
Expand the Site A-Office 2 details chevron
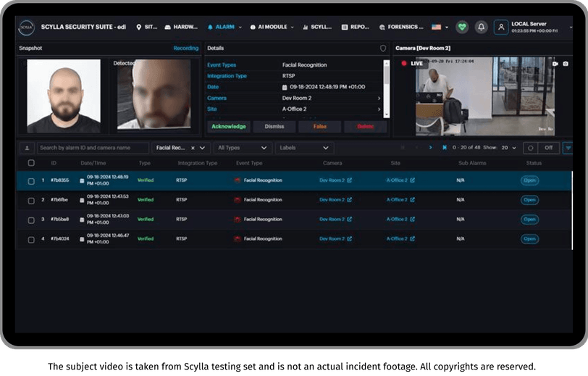379,109
